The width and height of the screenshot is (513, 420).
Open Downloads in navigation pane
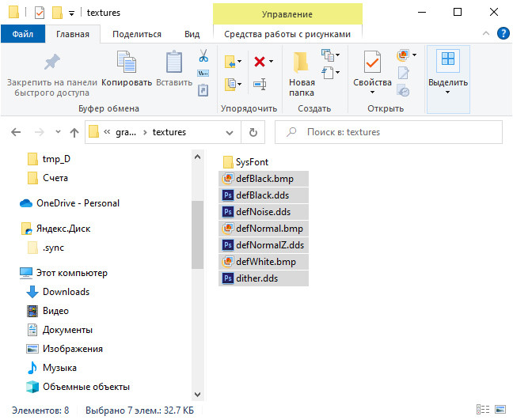tap(58, 292)
